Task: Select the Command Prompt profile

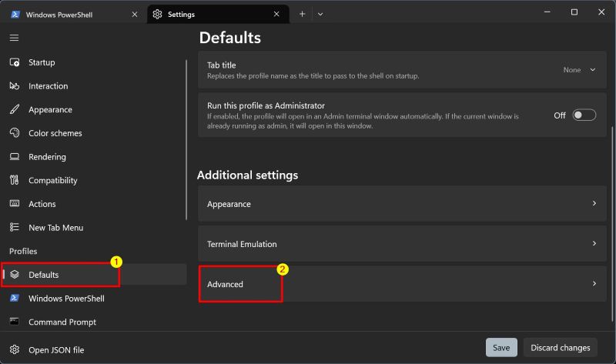Action: [62, 322]
